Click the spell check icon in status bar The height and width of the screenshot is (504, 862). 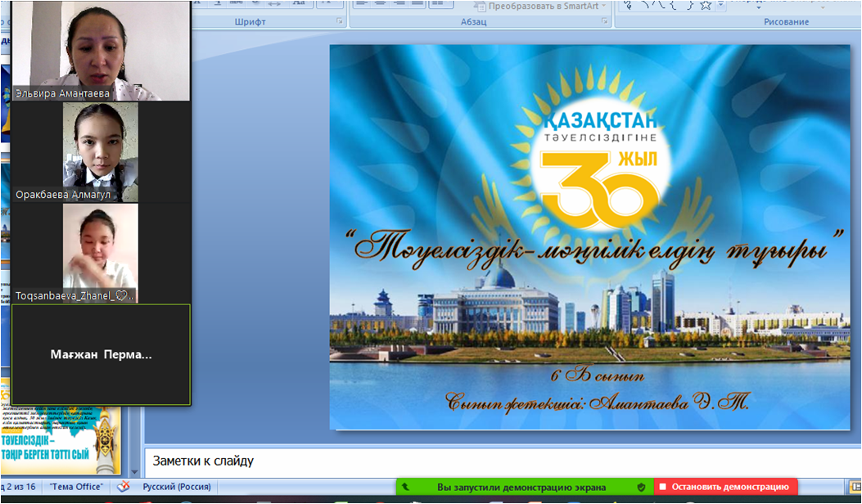coord(123,486)
